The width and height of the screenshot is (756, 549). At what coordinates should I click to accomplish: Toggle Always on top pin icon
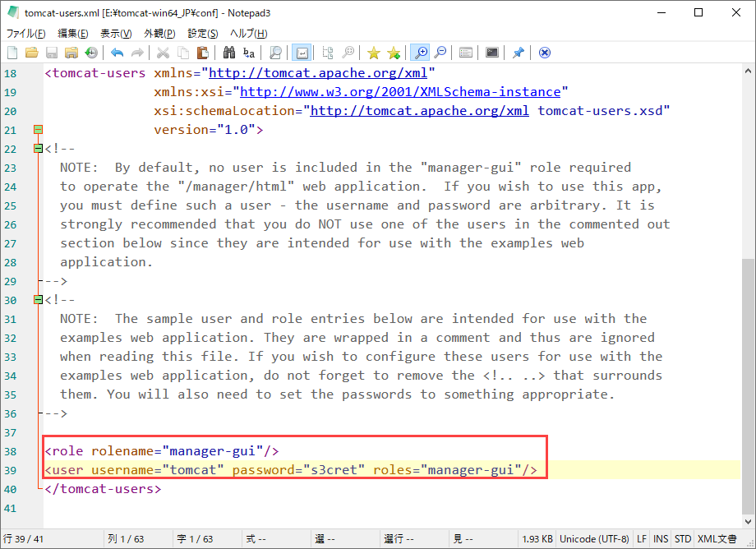click(518, 53)
